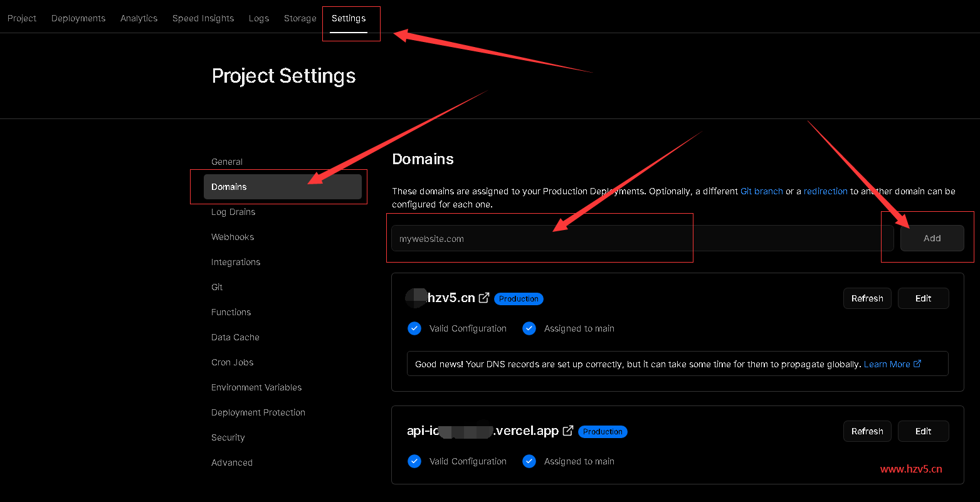View the Logs tab
980x502 pixels.
[x=259, y=18]
